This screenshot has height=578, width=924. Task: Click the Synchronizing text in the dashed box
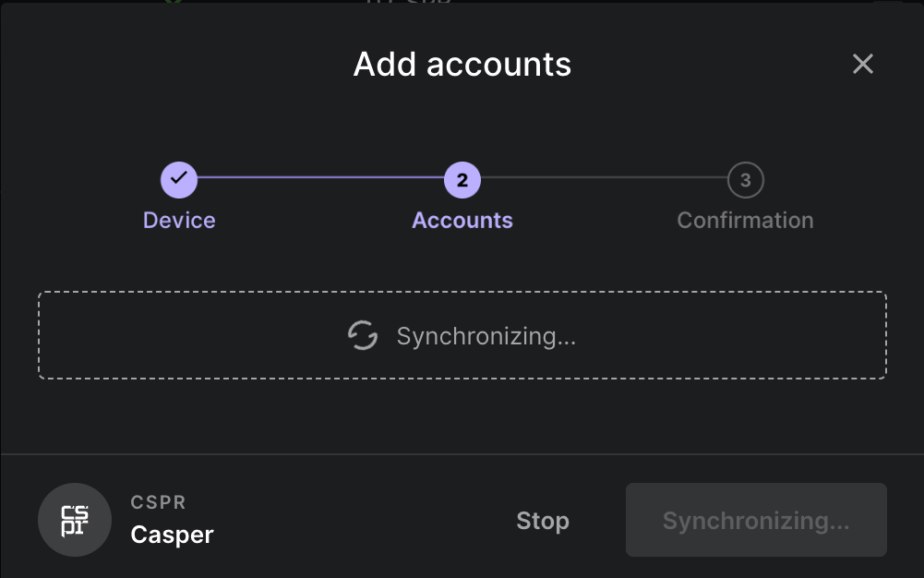point(486,336)
